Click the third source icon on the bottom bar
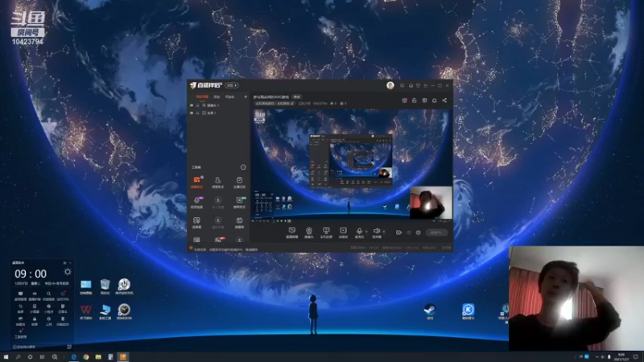Screen dimensions: 644x362 pos(326,232)
